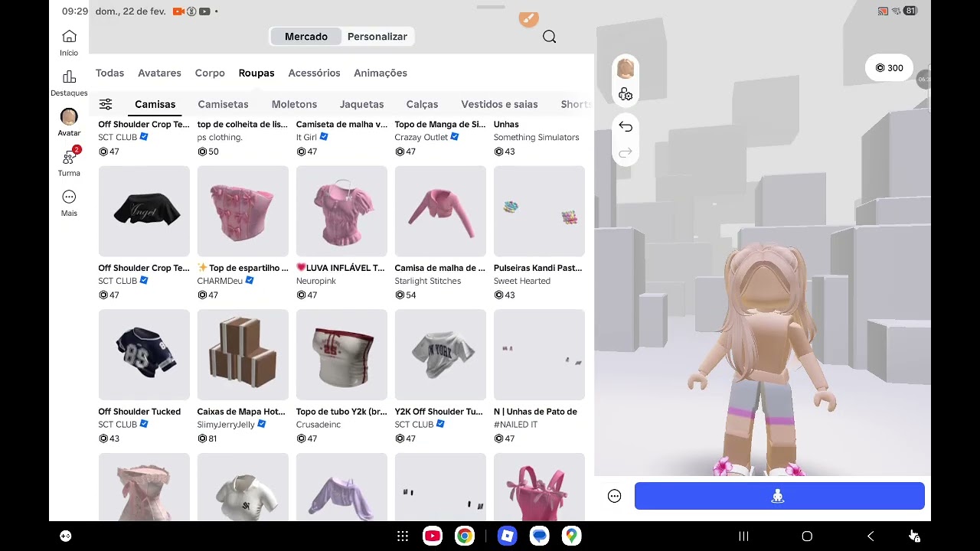
Task: Select the Avatares category
Action: click(159, 73)
